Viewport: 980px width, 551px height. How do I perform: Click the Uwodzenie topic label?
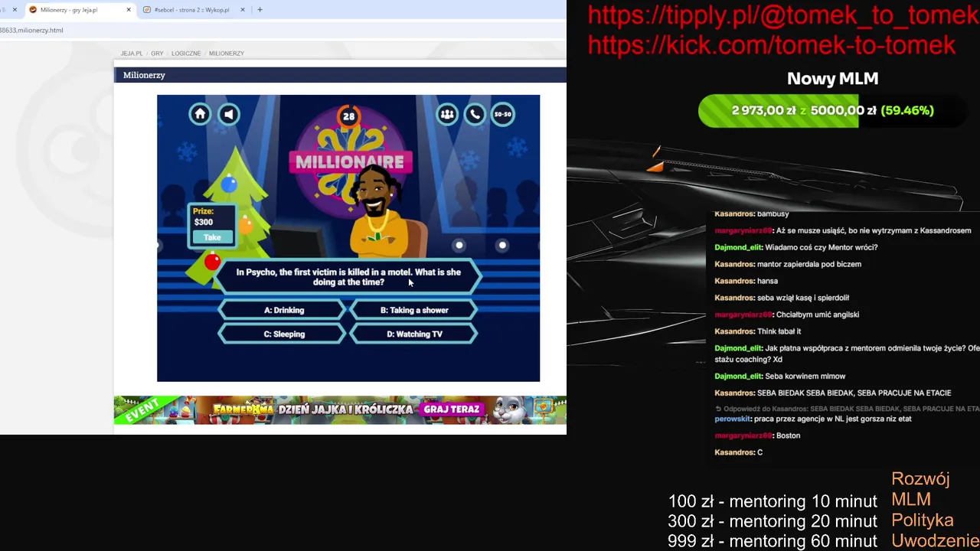(x=935, y=541)
